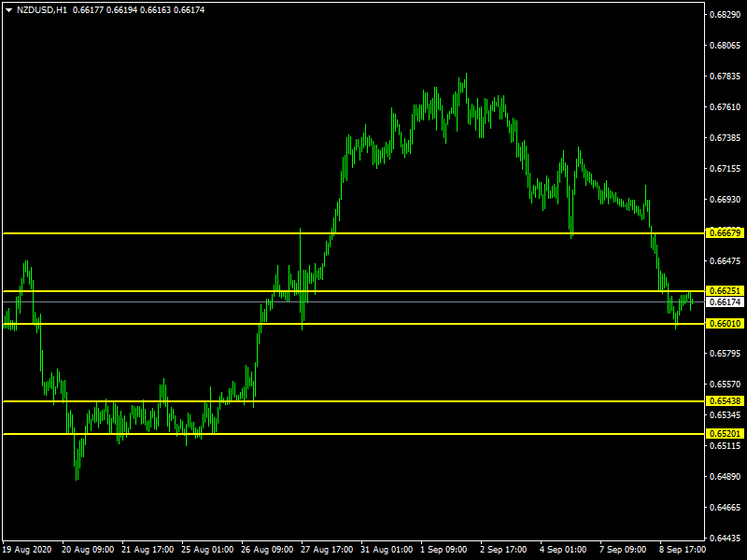Click the 0.64890 price scale value

tap(726, 477)
